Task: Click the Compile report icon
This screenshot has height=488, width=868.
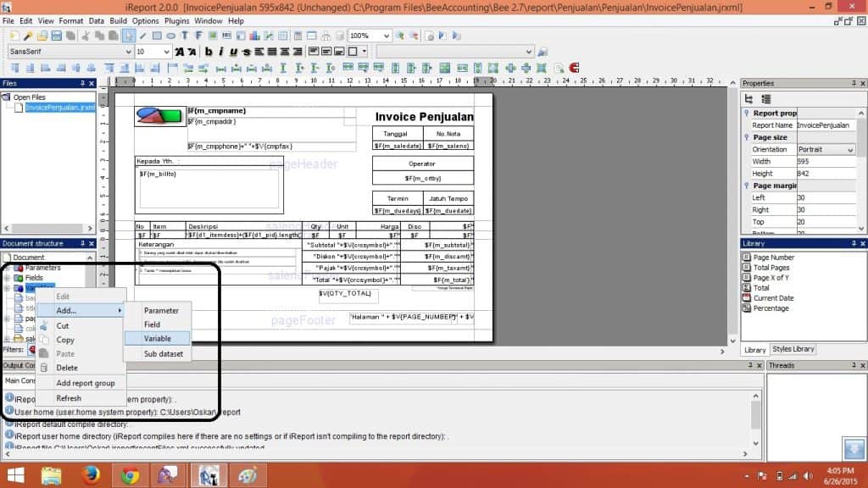Action: tap(429, 36)
